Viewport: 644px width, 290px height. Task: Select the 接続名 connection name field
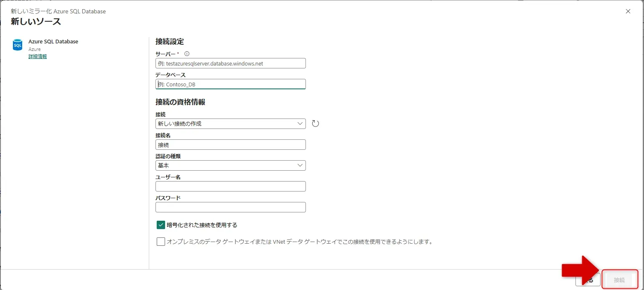(x=230, y=144)
